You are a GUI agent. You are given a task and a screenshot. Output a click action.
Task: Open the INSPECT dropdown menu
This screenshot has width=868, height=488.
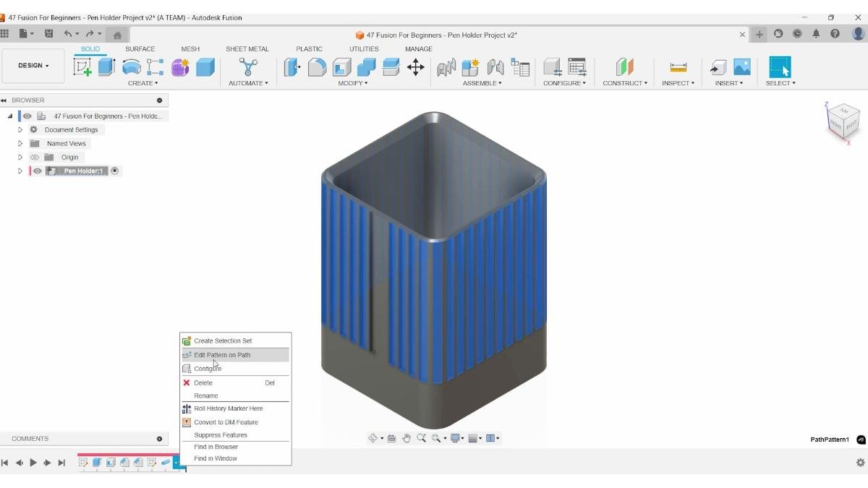(678, 83)
